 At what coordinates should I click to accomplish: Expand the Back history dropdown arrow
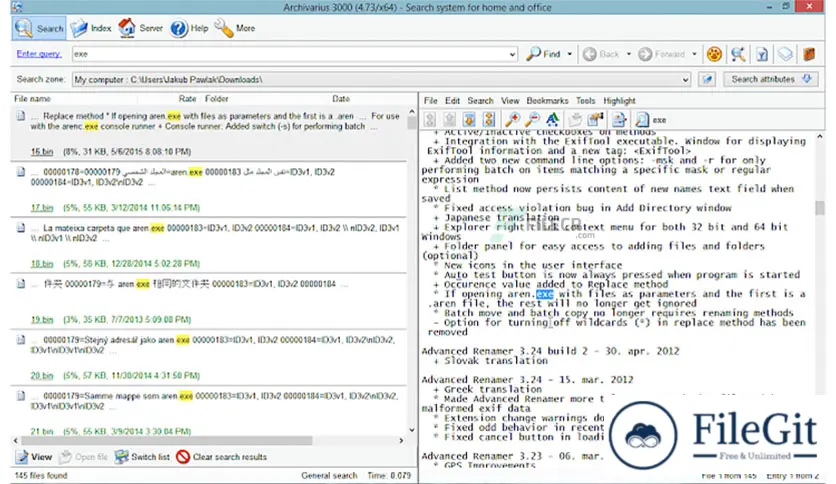[629, 54]
